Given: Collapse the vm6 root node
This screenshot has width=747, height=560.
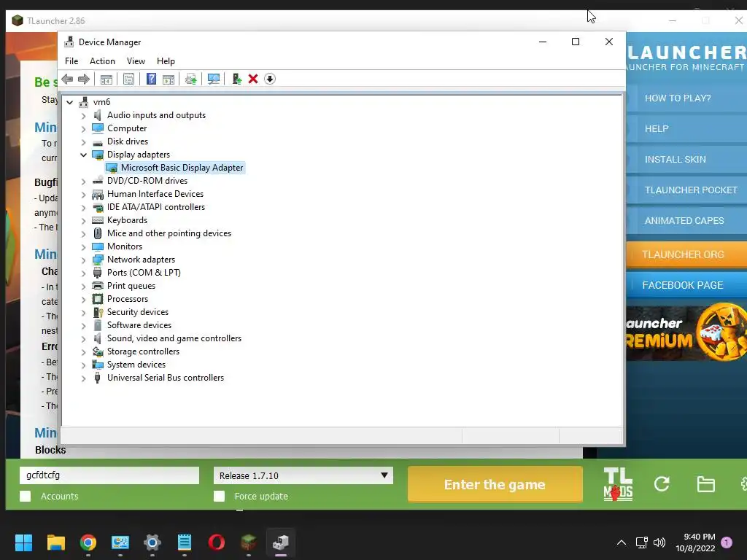Looking at the screenshot, I should tap(70, 102).
